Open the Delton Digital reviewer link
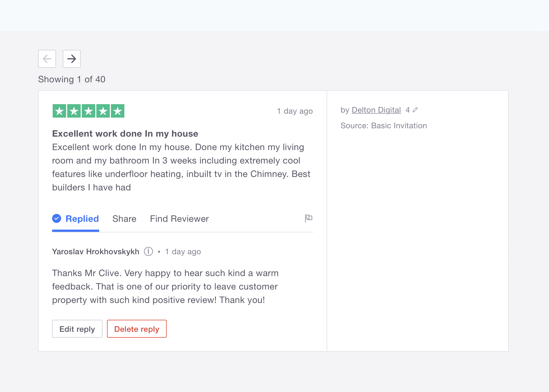549x392 pixels. 376,110
